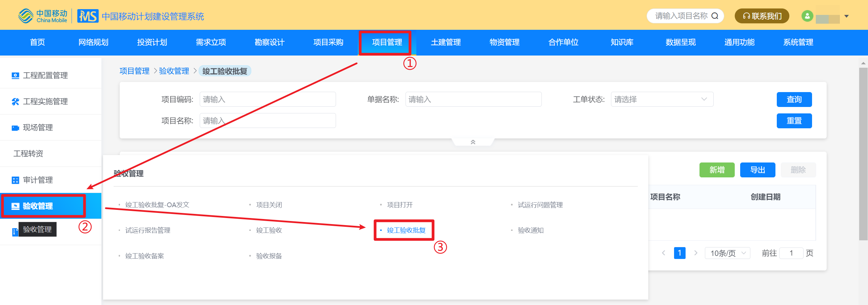The width and height of the screenshot is (868, 305).
Task: Open the 网络规划 menu
Action: pyautogui.click(x=93, y=42)
